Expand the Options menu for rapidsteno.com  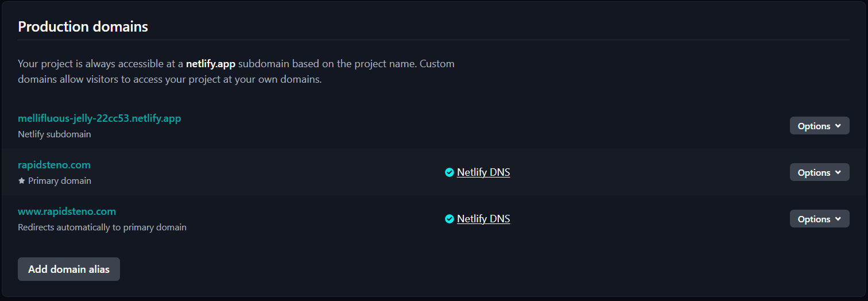(x=819, y=172)
